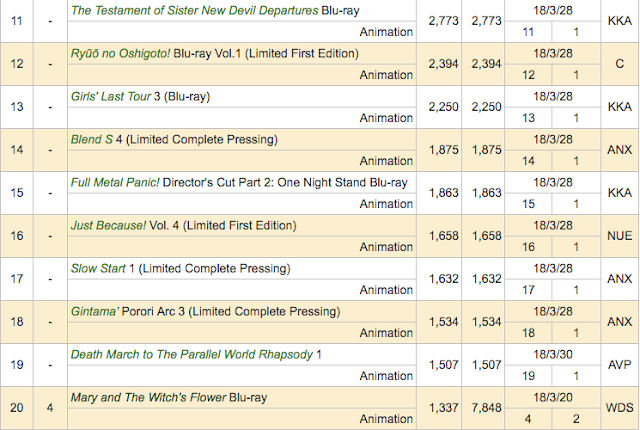Image resolution: width=640 pixels, height=430 pixels.
Task: Click KKA in Testament of Sister row
Action: [620, 21]
